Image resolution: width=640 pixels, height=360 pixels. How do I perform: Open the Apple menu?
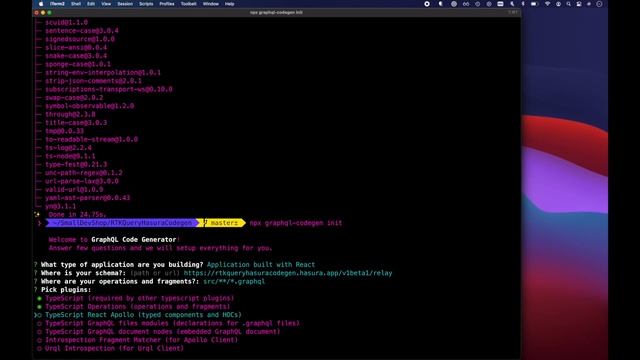pyautogui.click(x=41, y=4)
